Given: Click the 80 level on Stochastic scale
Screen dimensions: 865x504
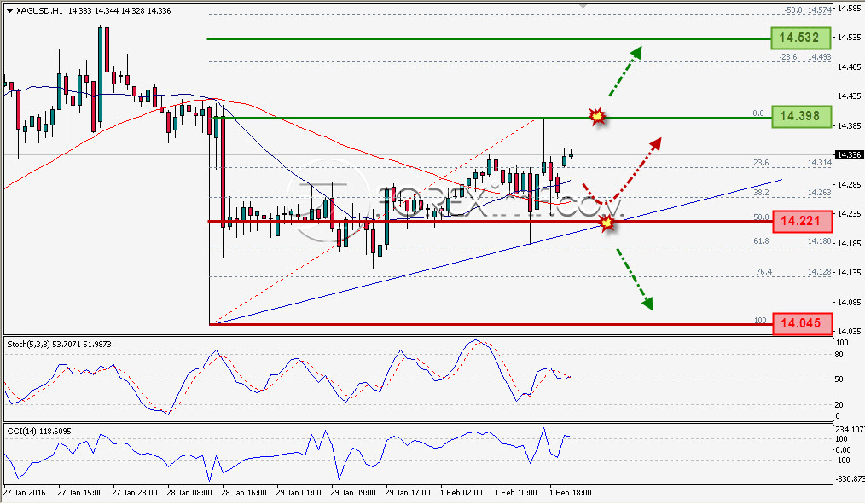Looking at the screenshot, I should 839,355.
